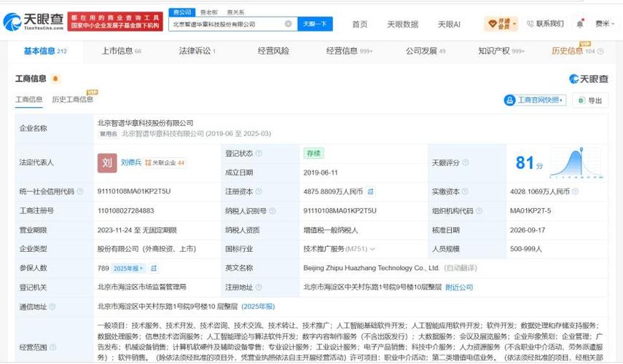This screenshot has width=623, height=364.
Task: Click the 曾用名 former name tag
Action: pyautogui.click(x=108, y=134)
